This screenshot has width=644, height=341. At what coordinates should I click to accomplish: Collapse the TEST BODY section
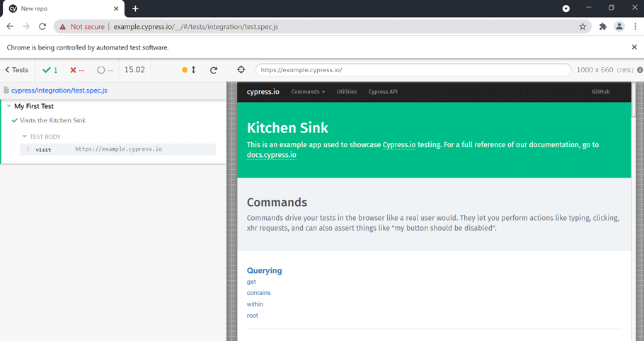tap(25, 137)
